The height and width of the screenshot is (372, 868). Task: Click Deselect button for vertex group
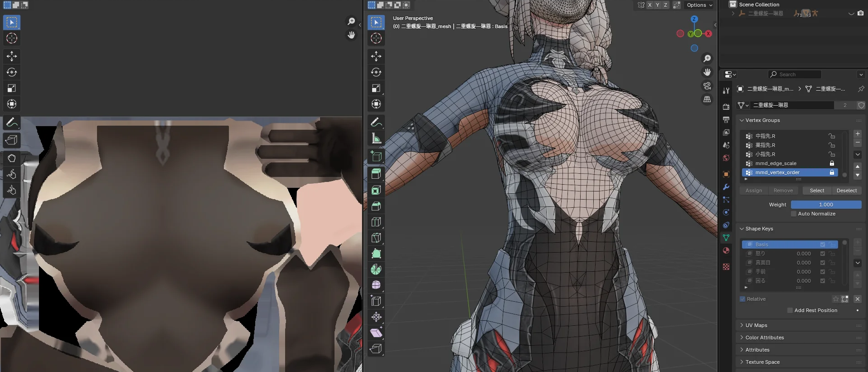pyautogui.click(x=847, y=191)
